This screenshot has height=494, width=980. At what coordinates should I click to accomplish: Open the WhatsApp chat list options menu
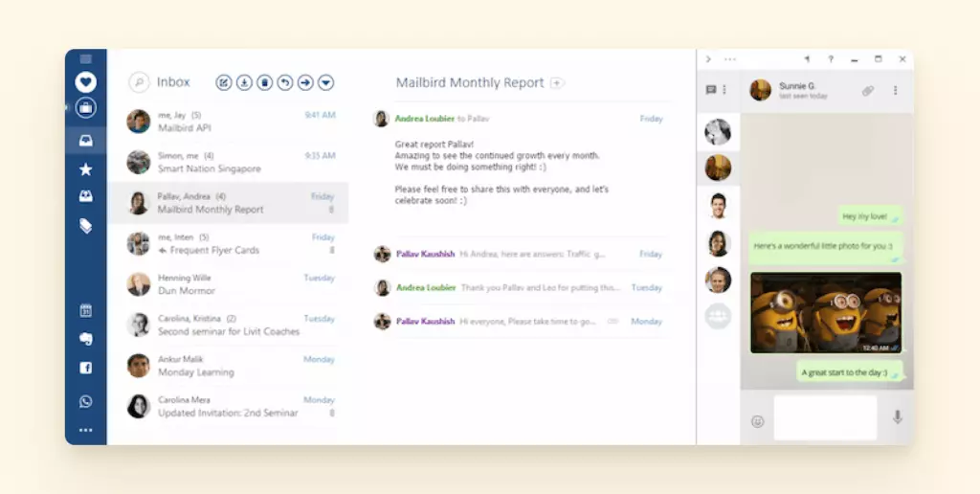[x=725, y=90]
